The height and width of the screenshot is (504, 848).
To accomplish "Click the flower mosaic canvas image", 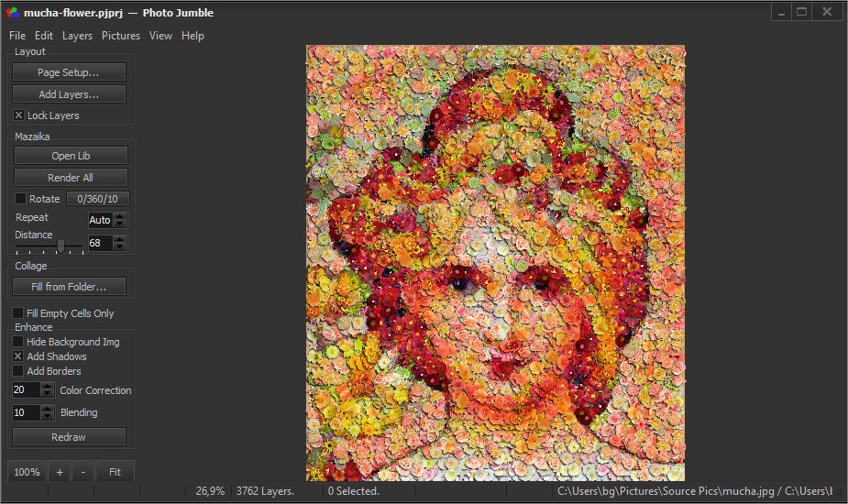I will [x=495, y=263].
